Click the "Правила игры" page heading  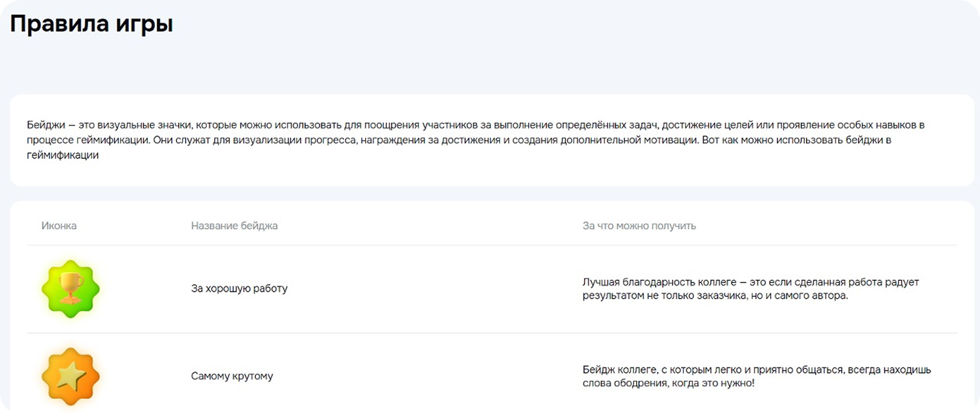point(92,24)
